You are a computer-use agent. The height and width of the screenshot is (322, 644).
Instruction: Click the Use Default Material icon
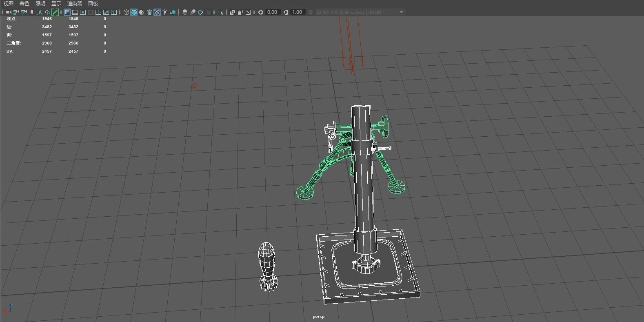point(142,12)
